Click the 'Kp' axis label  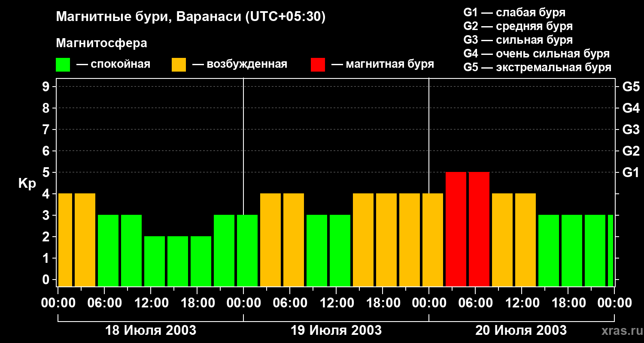[x=27, y=184]
